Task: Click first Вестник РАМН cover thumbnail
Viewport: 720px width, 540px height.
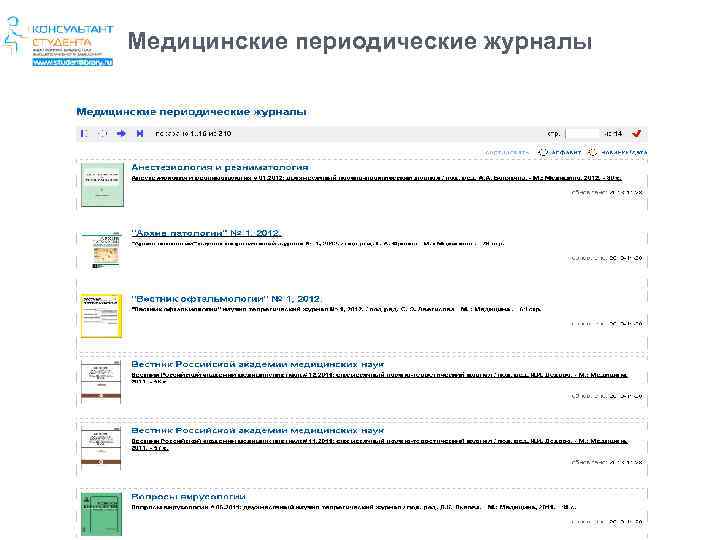Action: (101, 382)
